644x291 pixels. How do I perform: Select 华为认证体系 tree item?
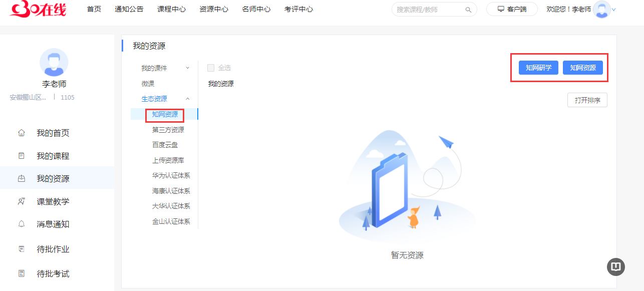171,175
